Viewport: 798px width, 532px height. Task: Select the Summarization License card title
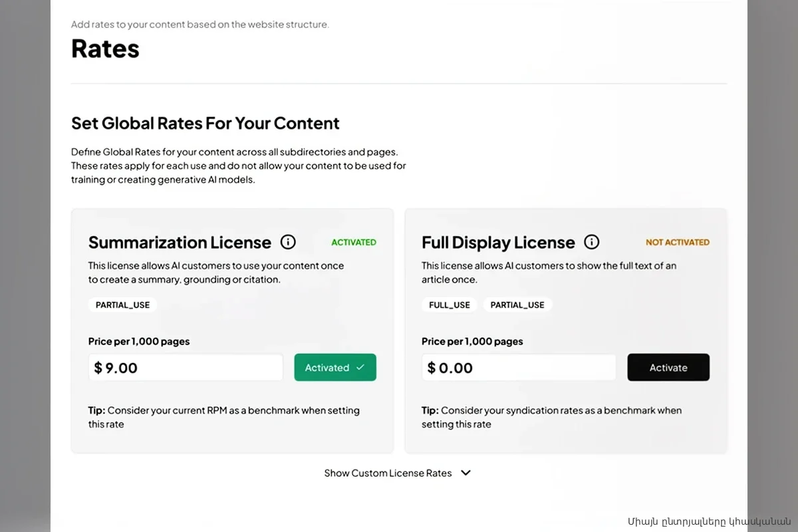click(x=180, y=242)
